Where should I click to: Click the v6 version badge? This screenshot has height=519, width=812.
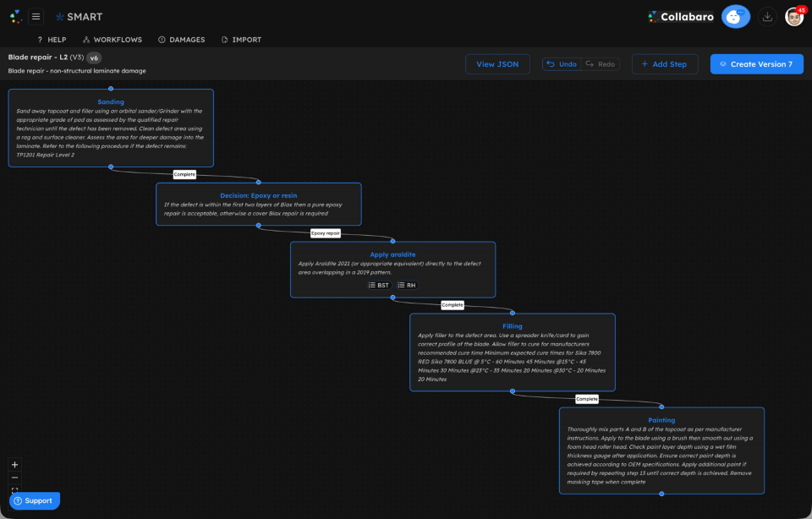coord(93,57)
